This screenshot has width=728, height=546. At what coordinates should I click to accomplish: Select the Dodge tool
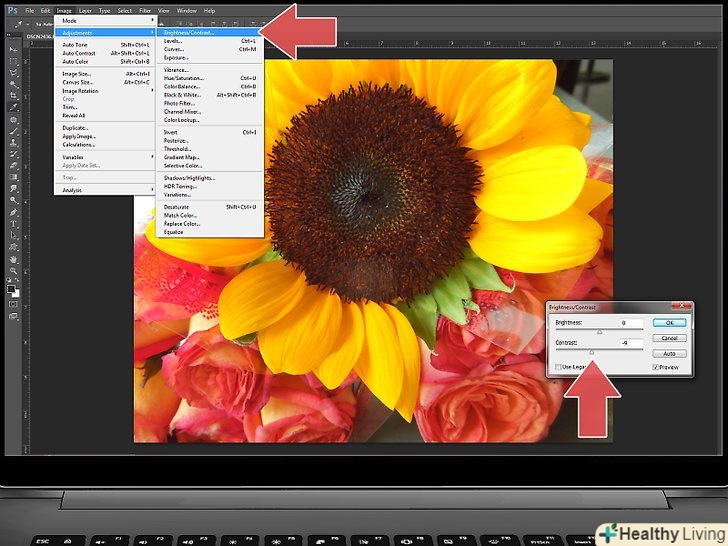click(13, 200)
